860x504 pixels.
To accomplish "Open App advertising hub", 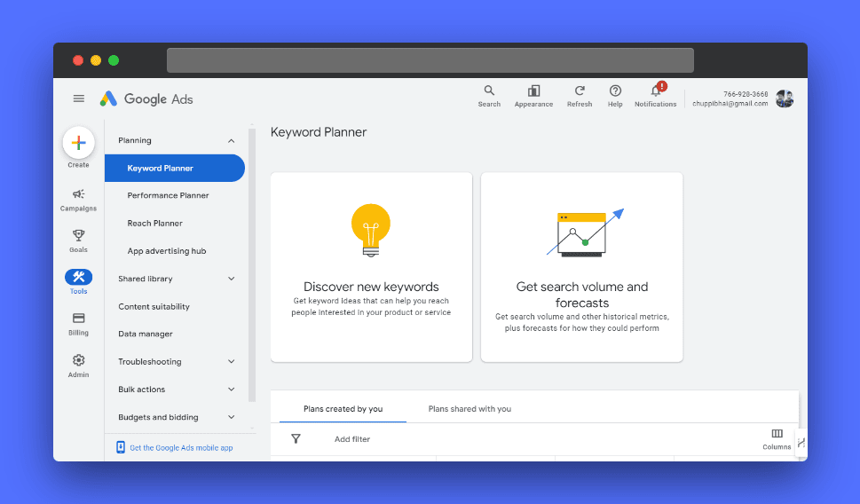I will (x=167, y=250).
